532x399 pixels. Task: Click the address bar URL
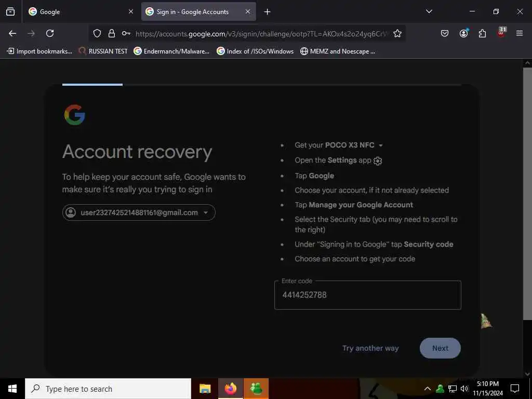(x=261, y=34)
